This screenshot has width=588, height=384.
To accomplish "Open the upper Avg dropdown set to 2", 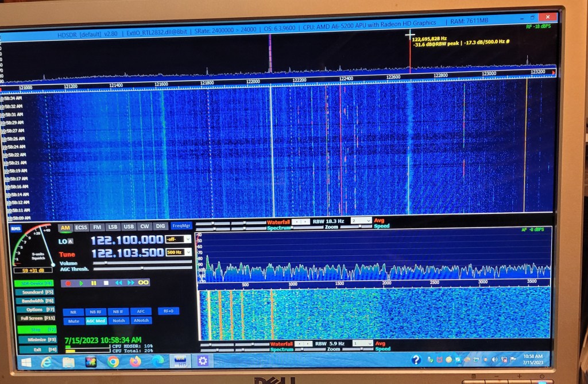I will (x=362, y=220).
